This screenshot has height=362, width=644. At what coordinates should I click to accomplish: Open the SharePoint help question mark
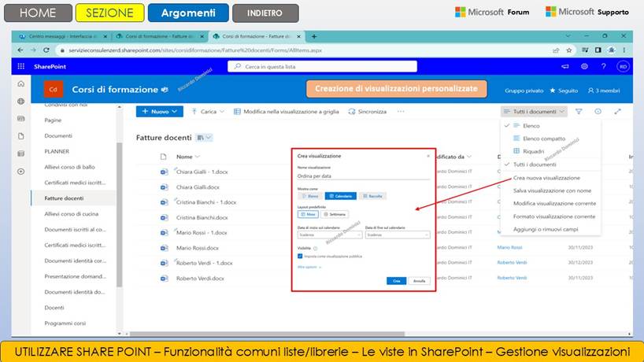(603, 66)
